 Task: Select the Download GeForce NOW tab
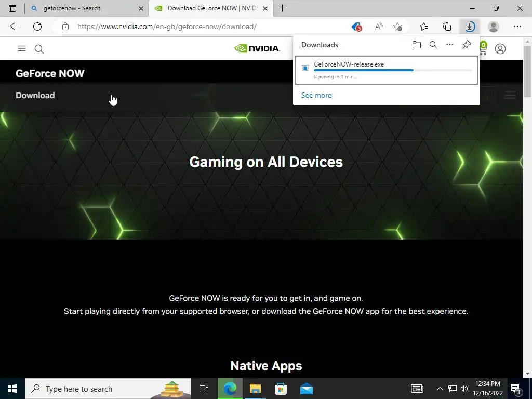tap(210, 8)
